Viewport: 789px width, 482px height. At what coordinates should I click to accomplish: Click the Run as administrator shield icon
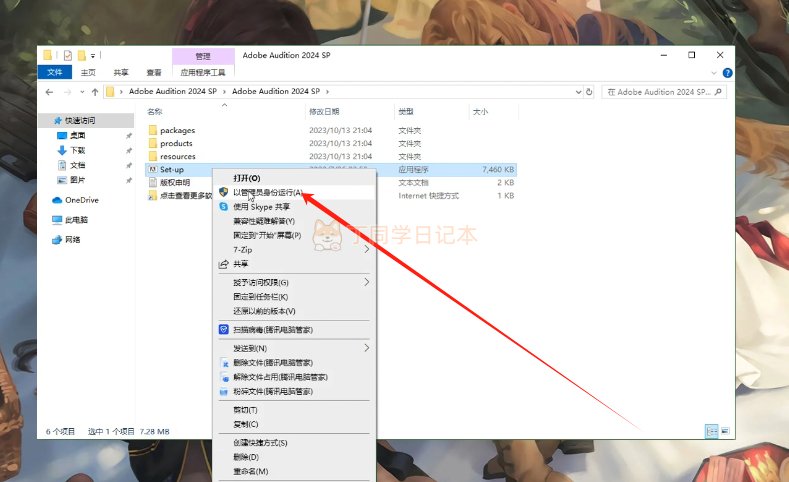(x=223, y=192)
